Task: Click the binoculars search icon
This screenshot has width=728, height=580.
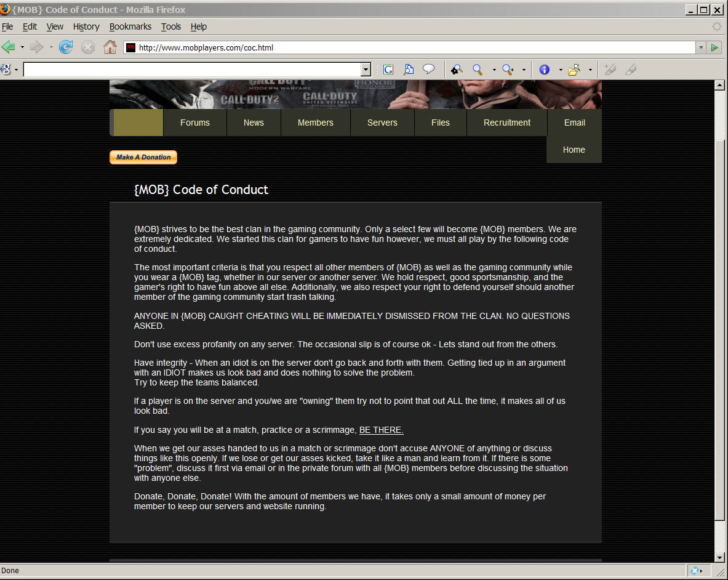Action: [x=457, y=70]
